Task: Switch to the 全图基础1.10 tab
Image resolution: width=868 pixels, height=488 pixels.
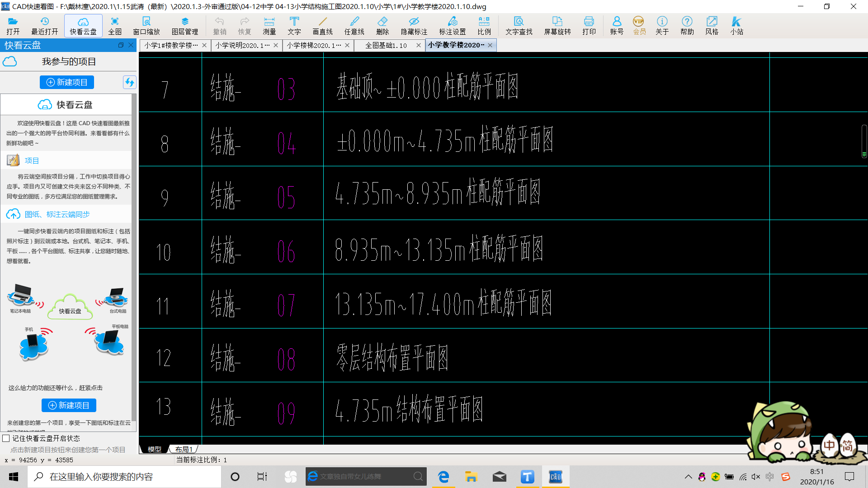Action: point(386,45)
